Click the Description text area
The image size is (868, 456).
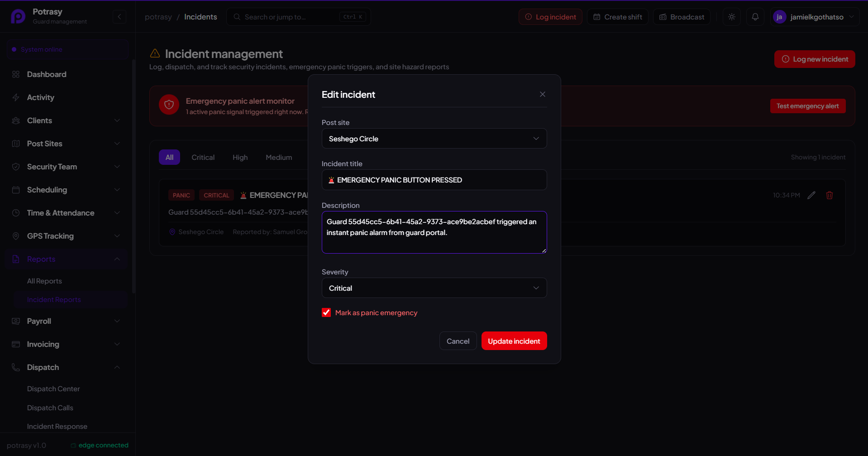[434, 232]
